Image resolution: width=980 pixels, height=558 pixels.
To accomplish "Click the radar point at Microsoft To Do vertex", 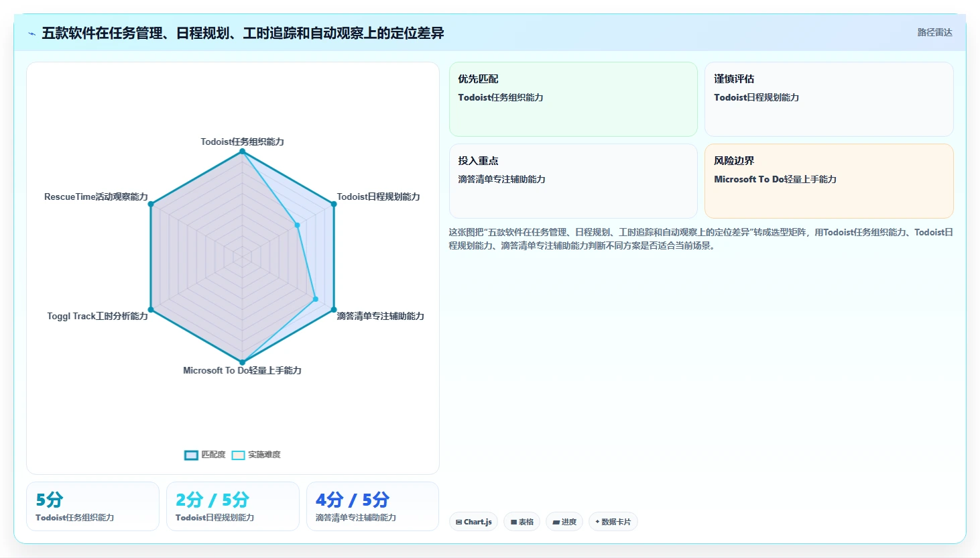I will pos(242,362).
